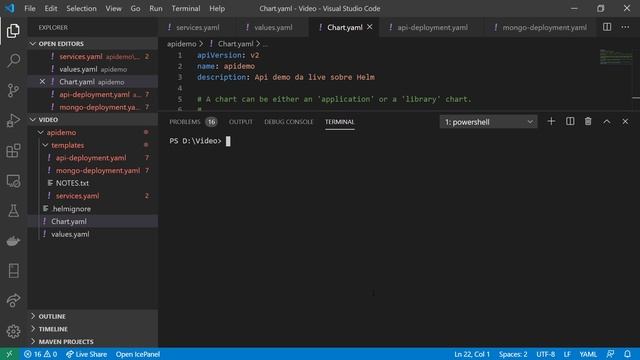Viewport: 640px width, 360px height.
Task: Open the Terminal menu
Action: tap(186, 8)
